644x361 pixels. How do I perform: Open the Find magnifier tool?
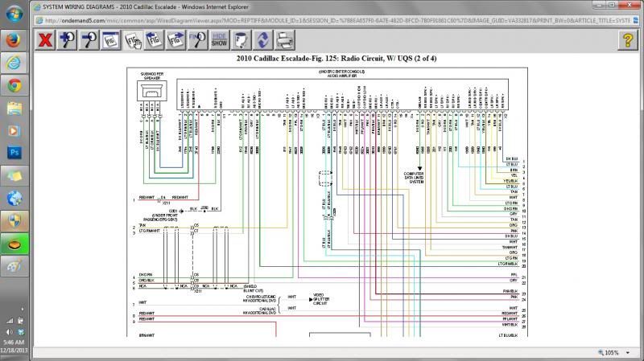click(197, 40)
